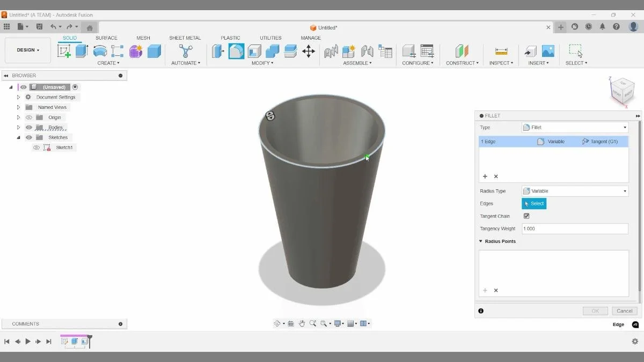Cancel the Fillet dialog
The image size is (644, 362).
pyautogui.click(x=624, y=311)
